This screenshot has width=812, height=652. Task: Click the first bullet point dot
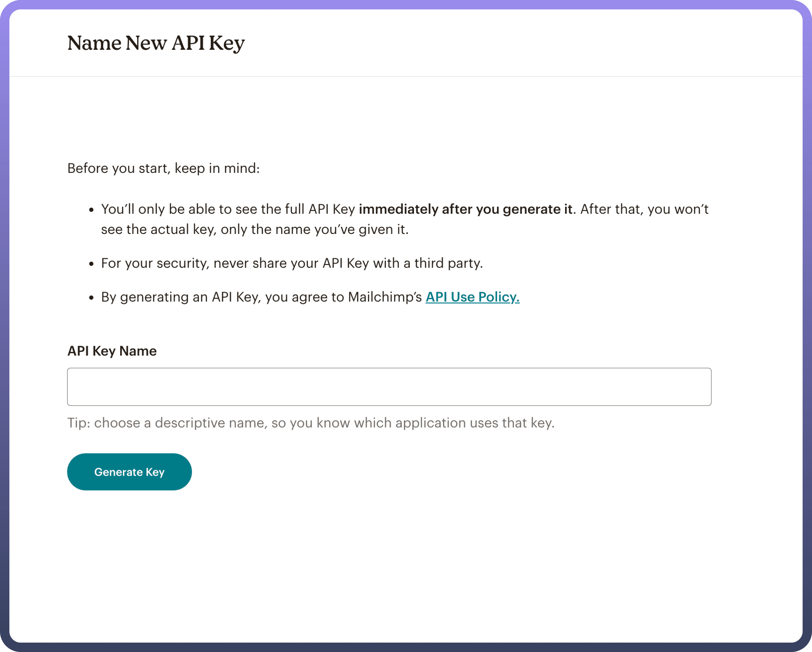point(91,210)
